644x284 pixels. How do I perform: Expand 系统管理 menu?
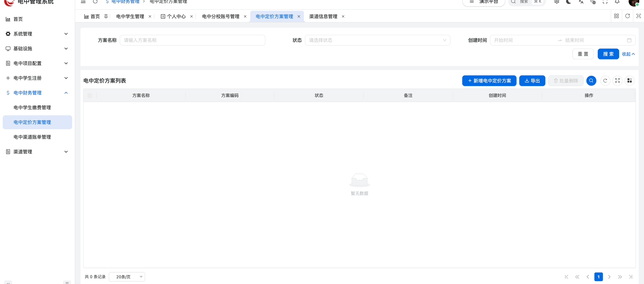(37, 34)
